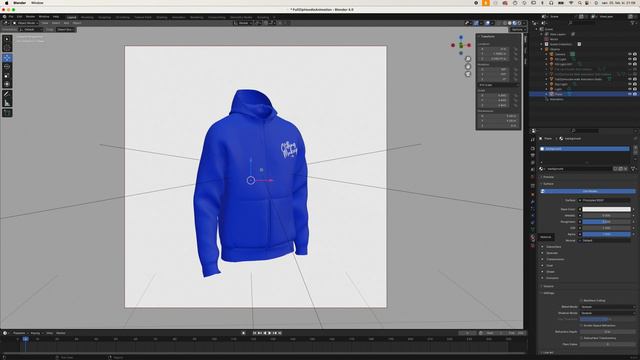This screenshot has width=640, height=360.
Task: Select the Transform tool in toolbar
Action: [7, 84]
